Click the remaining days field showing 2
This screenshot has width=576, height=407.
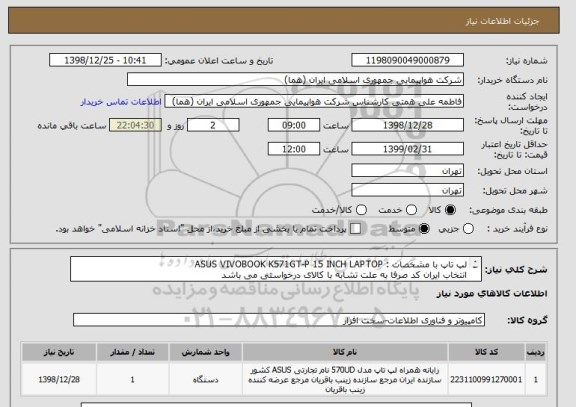[213, 125]
